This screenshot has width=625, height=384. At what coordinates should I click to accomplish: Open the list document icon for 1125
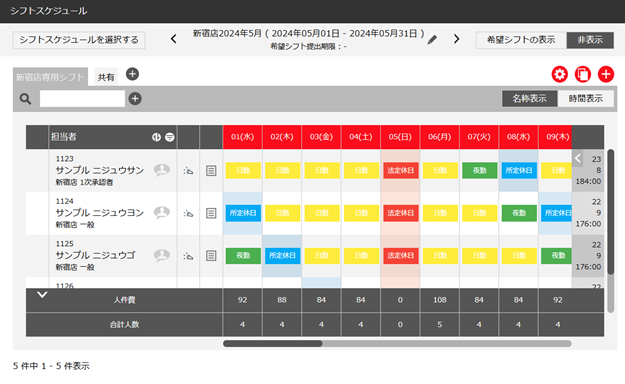pos(211,256)
